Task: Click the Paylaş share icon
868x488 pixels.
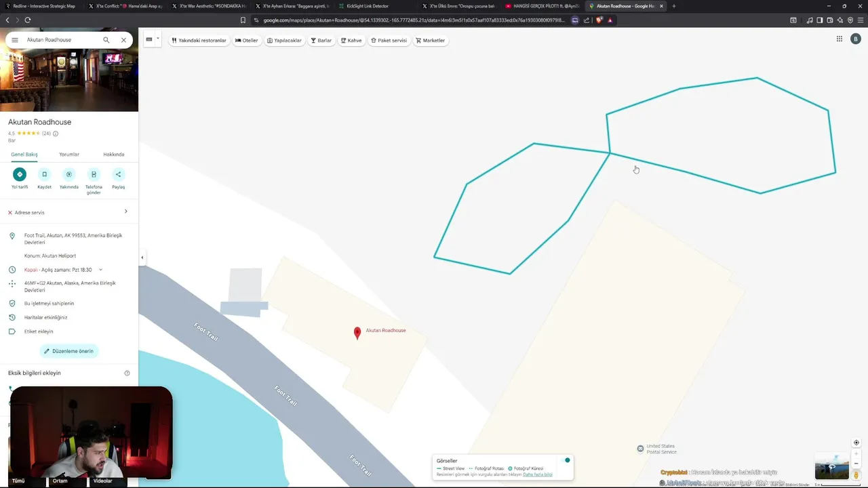Action: point(118,174)
